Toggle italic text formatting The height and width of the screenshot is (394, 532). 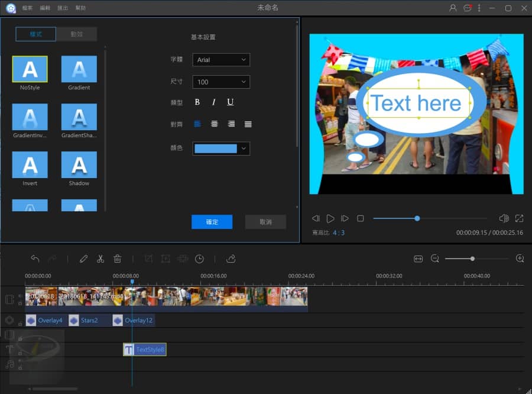[x=213, y=102]
